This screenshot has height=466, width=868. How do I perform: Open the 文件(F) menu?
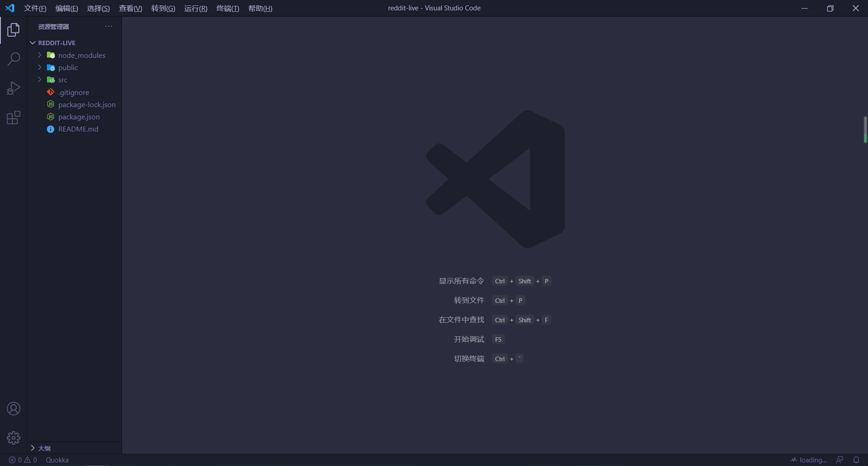(35, 9)
